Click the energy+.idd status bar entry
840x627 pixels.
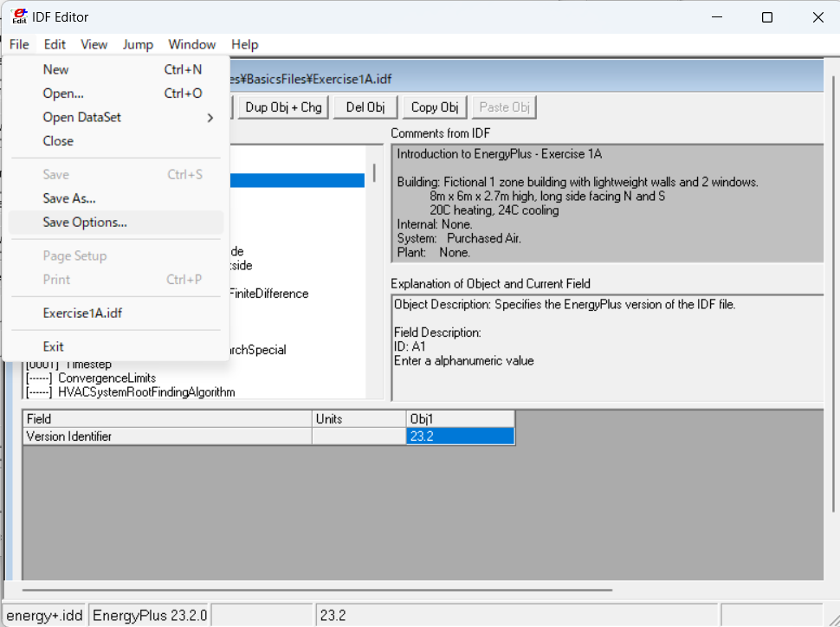pyautogui.click(x=44, y=615)
